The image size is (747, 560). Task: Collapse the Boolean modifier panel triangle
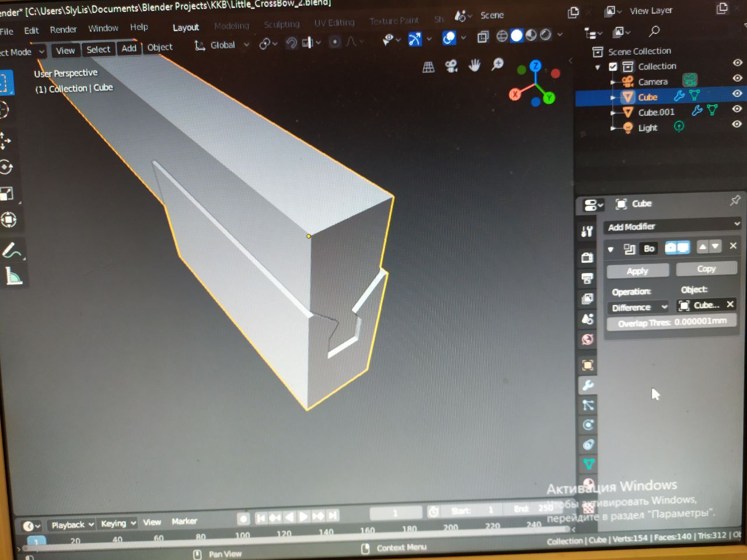610,250
